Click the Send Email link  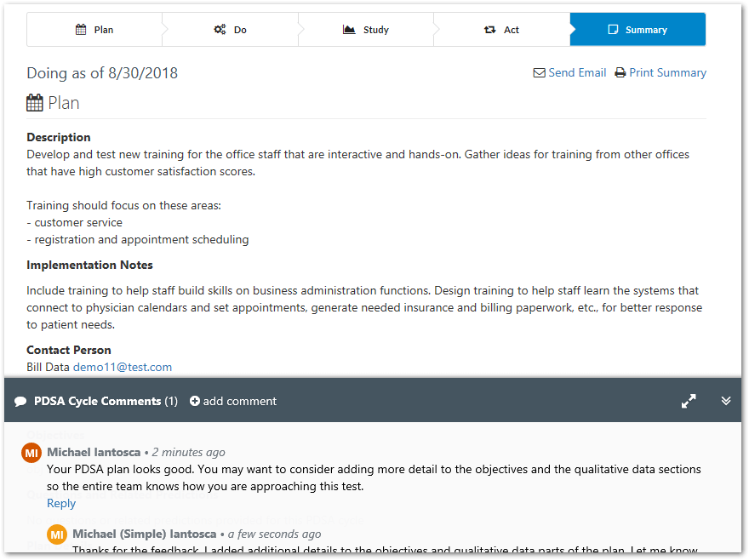577,72
